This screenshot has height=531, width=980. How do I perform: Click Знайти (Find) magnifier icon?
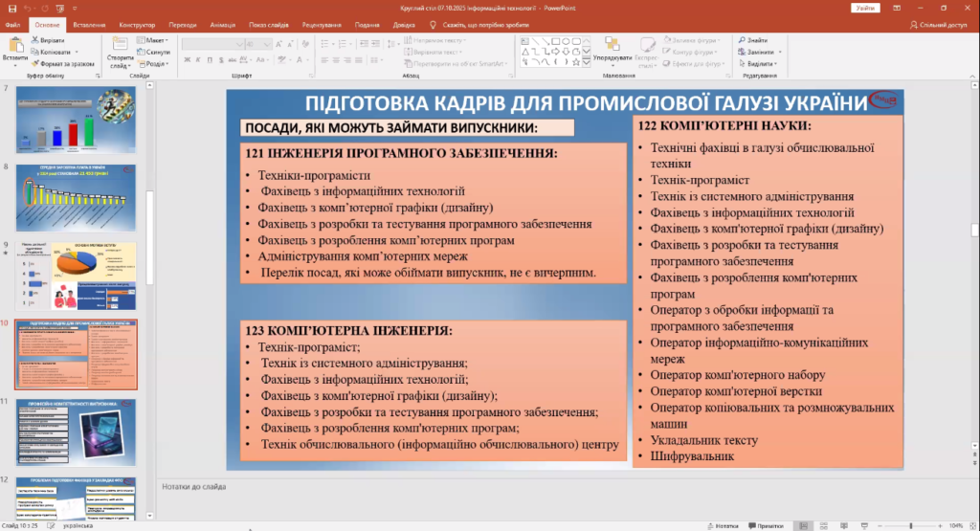coord(742,40)
